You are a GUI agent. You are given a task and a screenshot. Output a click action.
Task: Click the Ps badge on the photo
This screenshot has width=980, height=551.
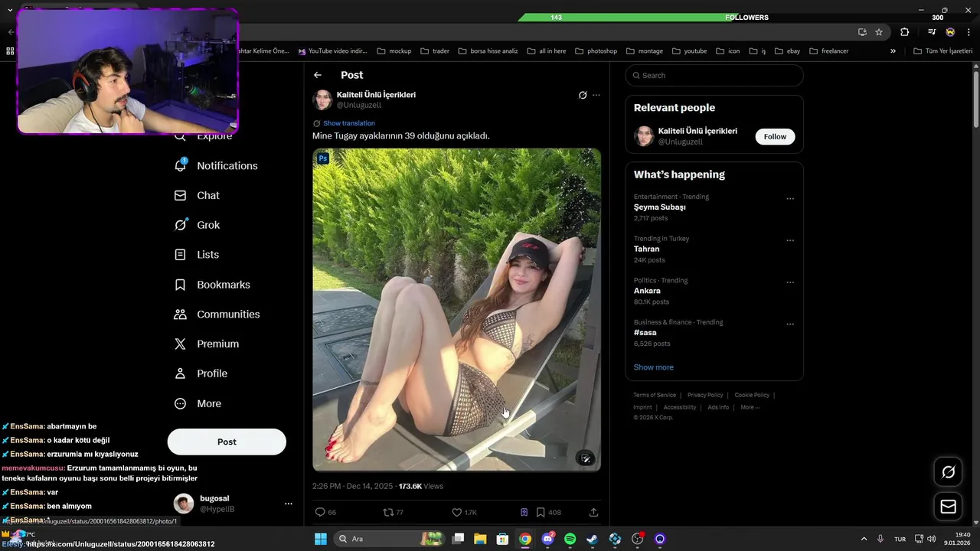[x=323, y=158]
